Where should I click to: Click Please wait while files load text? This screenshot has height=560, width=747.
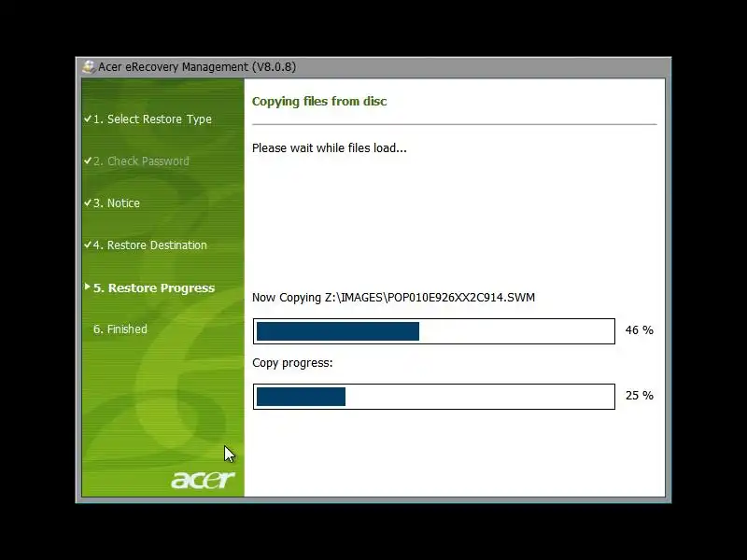click(x=330, y=148)
